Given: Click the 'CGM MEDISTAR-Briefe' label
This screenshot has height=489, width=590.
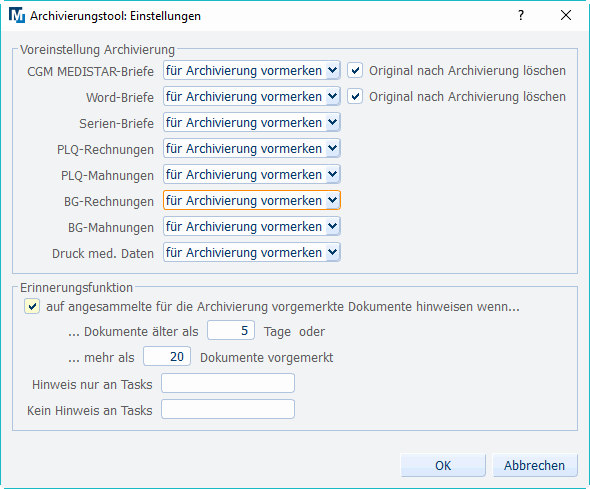Looking at the screenshot, I should [x=90, y=71].
